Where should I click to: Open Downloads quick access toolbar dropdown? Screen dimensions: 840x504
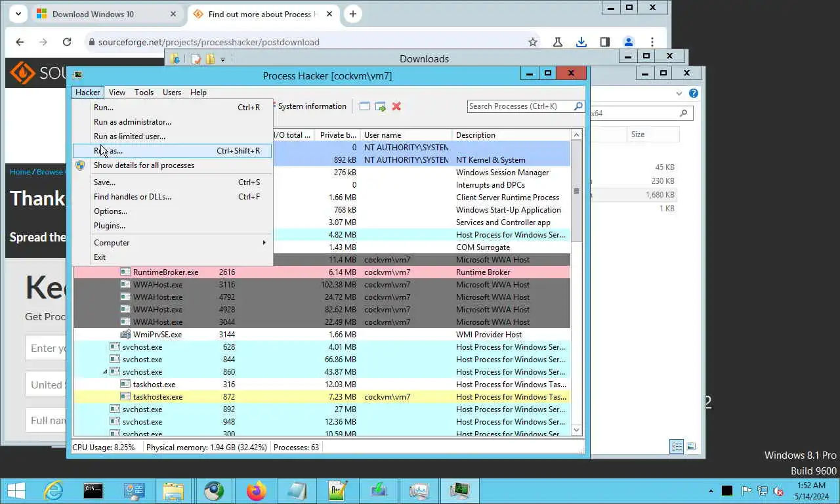point(223,59)
